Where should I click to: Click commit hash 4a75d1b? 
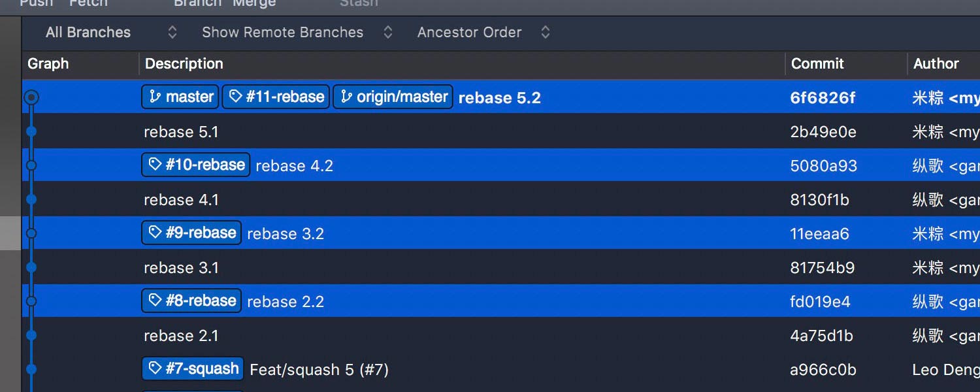point(821,336)
